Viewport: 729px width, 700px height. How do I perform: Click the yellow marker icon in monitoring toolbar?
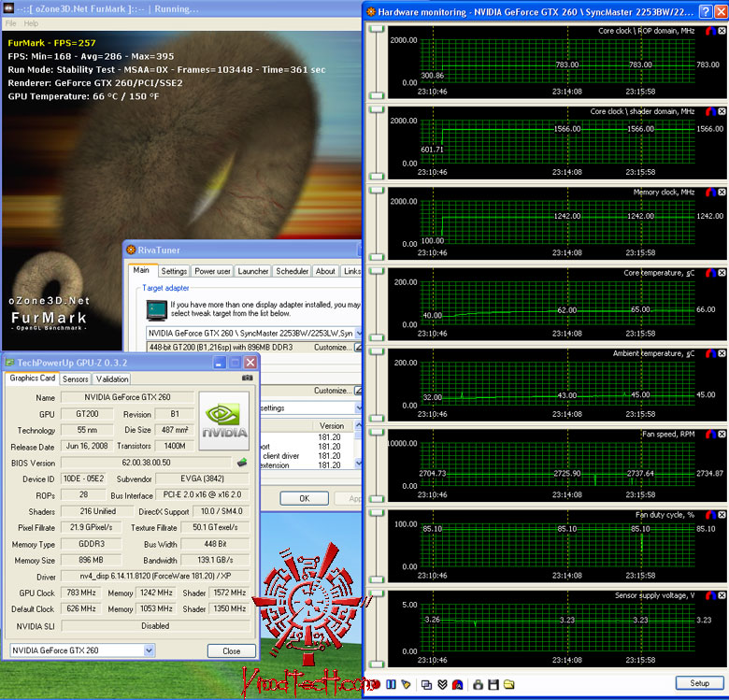click(x=406, y=684)
